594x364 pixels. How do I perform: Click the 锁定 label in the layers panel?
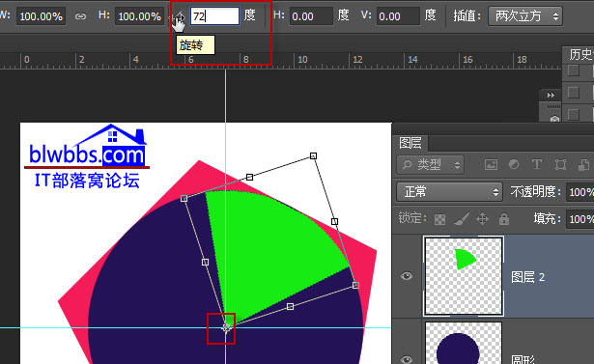(412, 218)
